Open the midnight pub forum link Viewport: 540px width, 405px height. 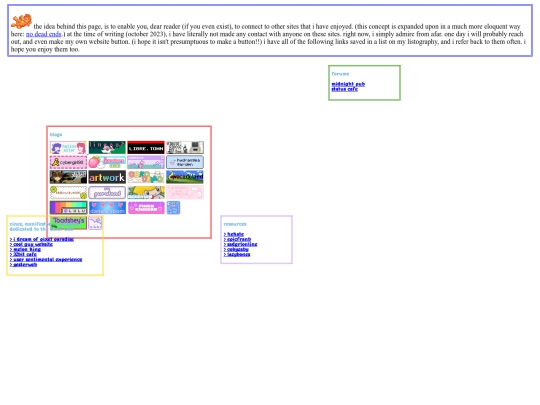(x=348, y=84)
